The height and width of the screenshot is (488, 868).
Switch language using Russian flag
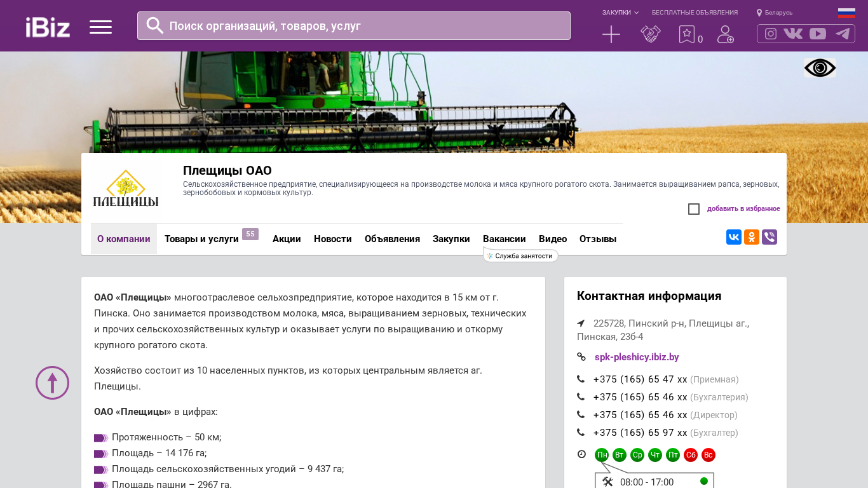(x=846, y=13)
